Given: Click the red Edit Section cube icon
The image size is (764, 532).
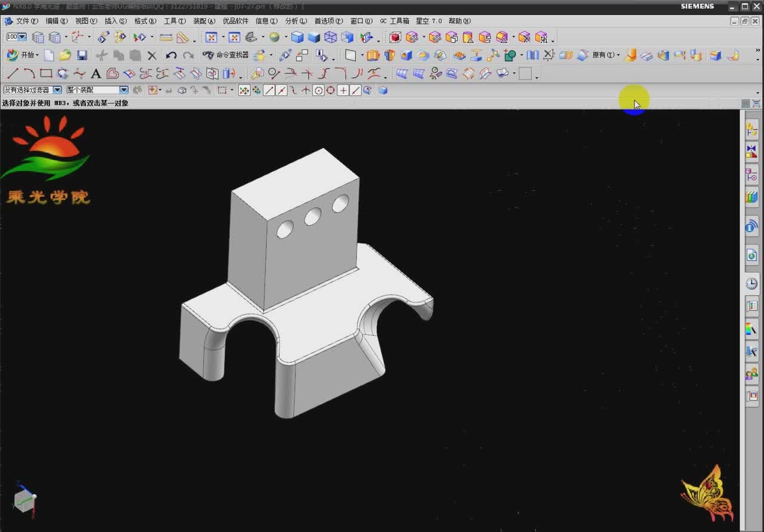Looking at the screenshot, I should [395, 38].
